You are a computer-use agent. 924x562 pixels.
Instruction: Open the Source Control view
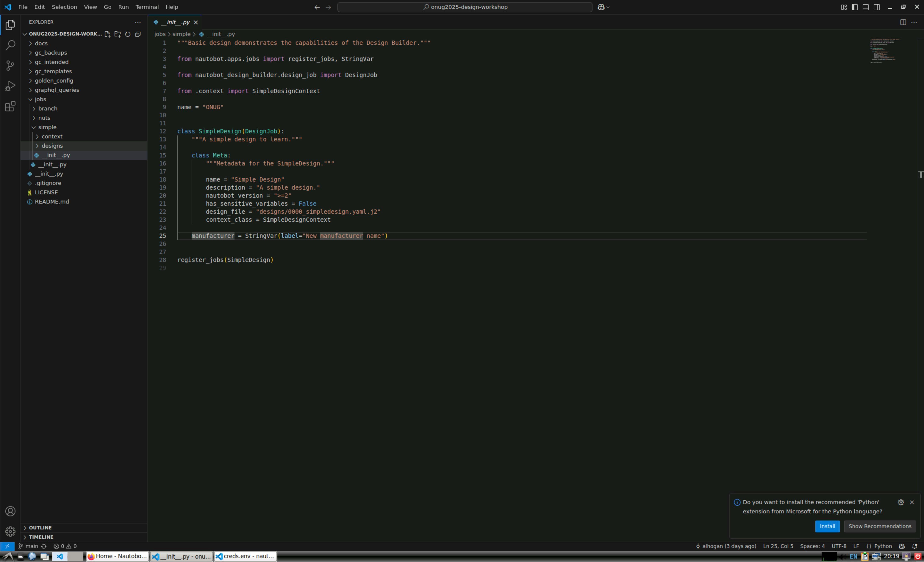pyautogui.click(x=10, y=66)
